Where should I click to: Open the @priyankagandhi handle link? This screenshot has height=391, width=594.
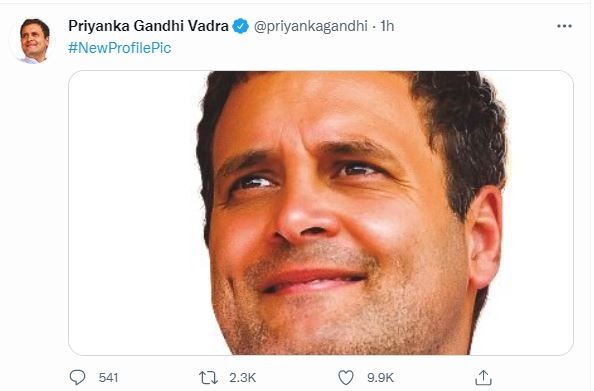point(311,27)
